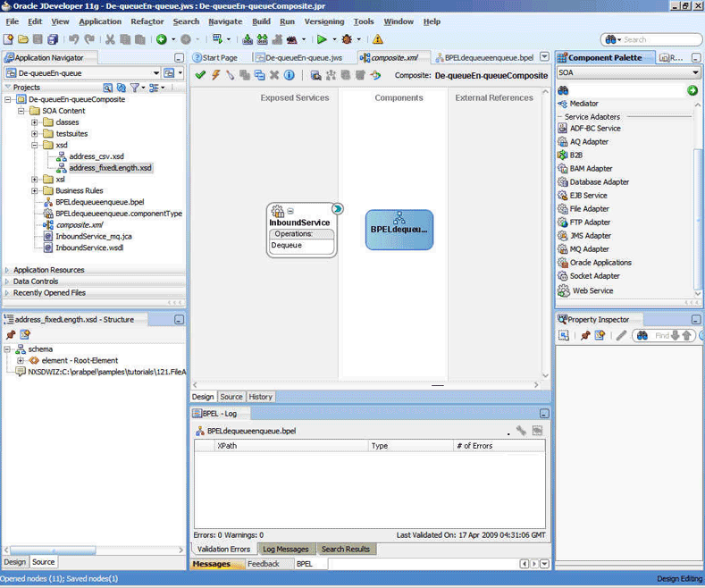Click the Refresh icon in Projects header
Viewport: 705px width, 588px height.
(x=121, y=88)
